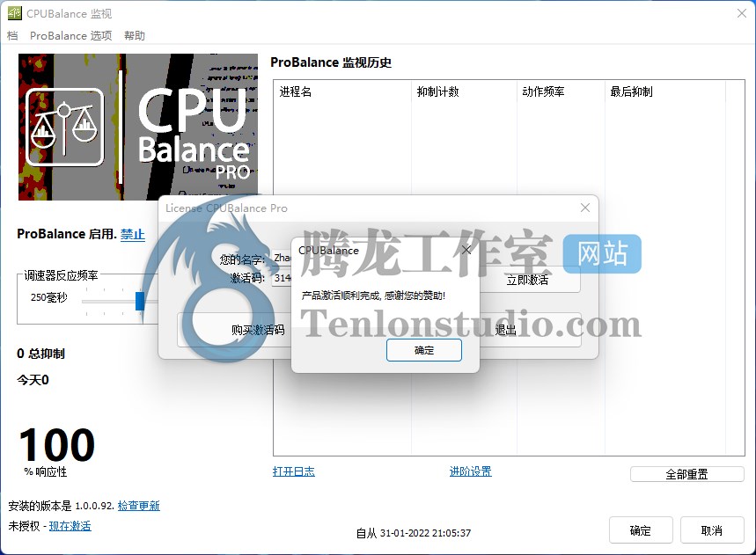The height and width of the screenshot is (555, 756).
Task: Click the 激活码 input field
Action: pyautogui.click(x=282, y=278)
